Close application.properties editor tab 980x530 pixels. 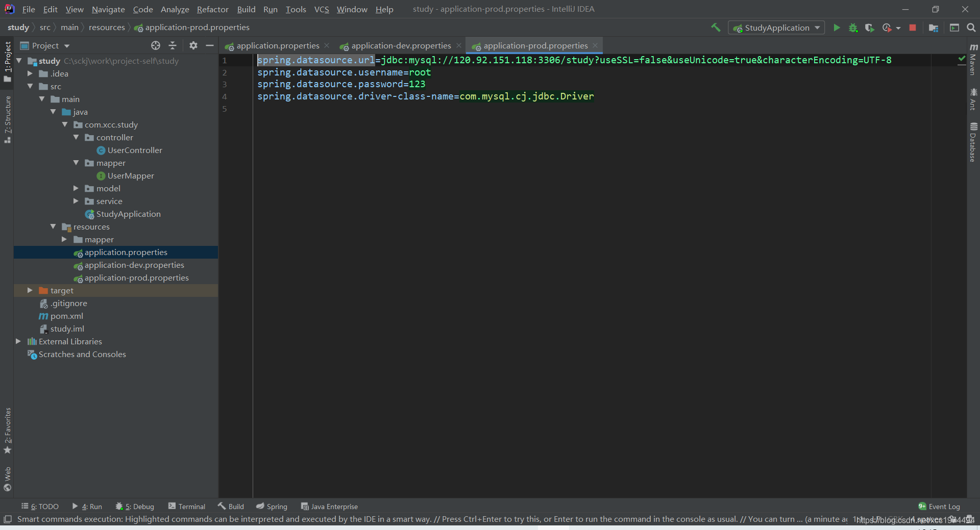click(x=327, y=45)
